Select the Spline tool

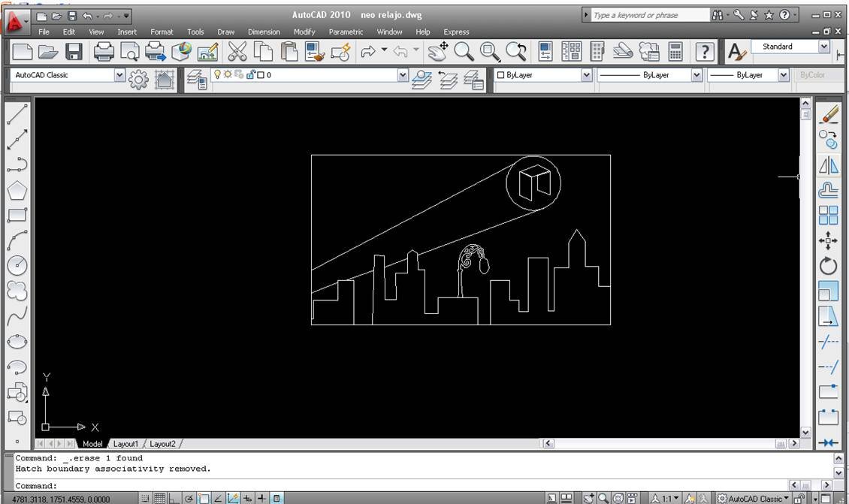click(x=17, y=316)
